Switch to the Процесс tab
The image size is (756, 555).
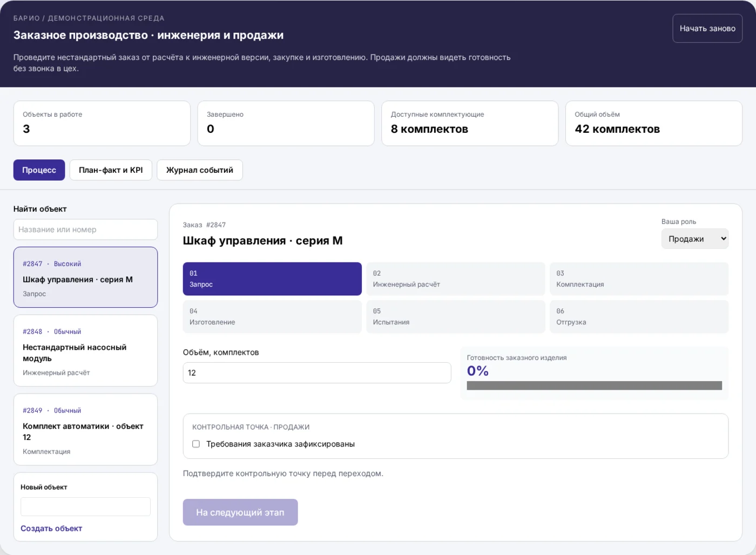coord(39,170)
